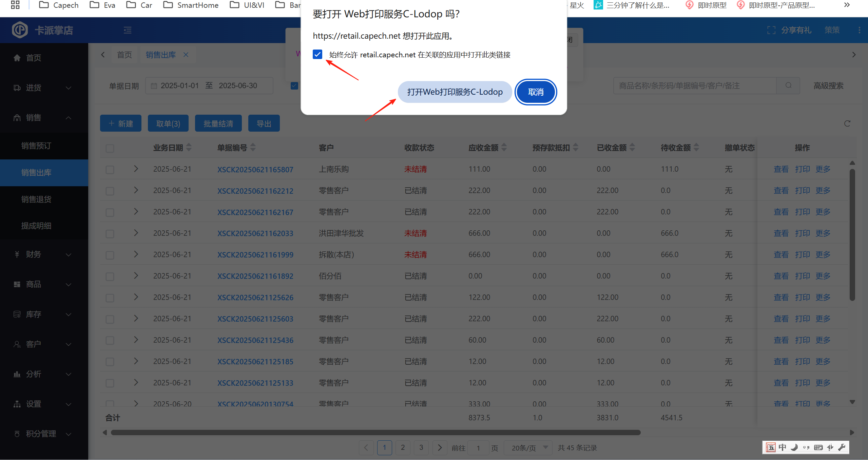Open the 20条/页 page size dropdown
Screen dimensions: 868x460
click(x=528, y=448)
